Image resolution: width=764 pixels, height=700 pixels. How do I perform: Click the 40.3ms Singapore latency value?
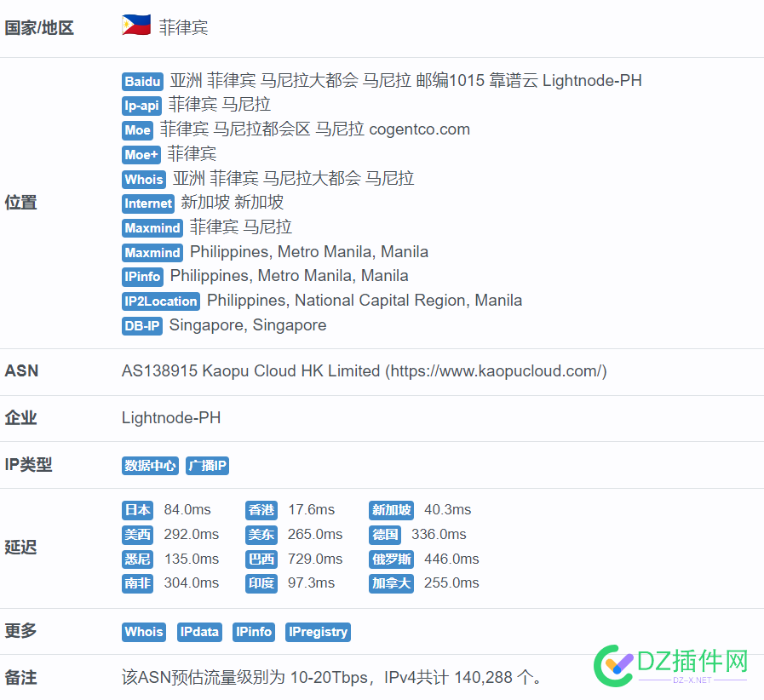click(448, 510)
